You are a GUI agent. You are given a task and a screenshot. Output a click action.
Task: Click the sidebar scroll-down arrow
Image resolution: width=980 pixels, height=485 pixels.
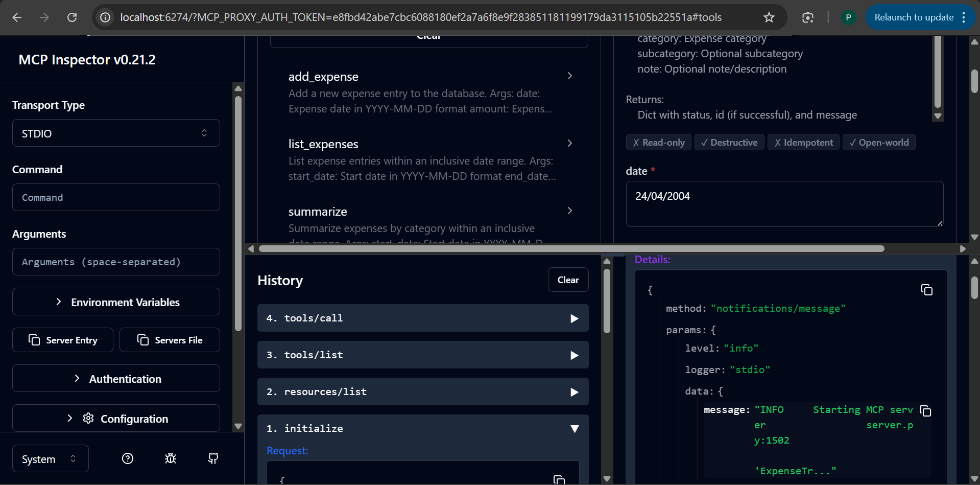pyautogui.click(x=238, y=426)
